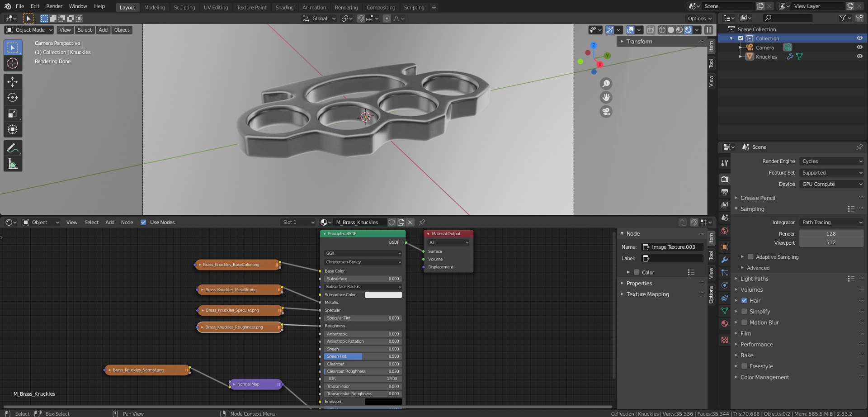Click the node Name field Image Texture.003
The width and height of the screenshot is (868, 417).
pyautogui.click(x=673, y=247)
